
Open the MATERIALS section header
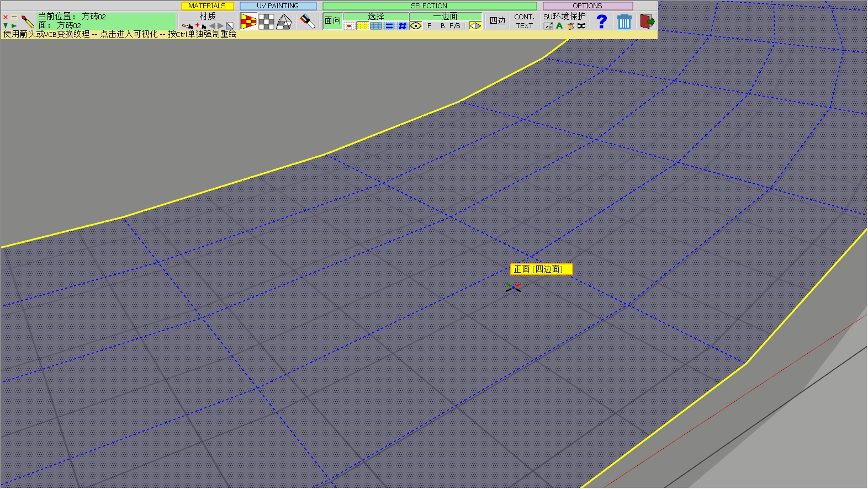click(207, 6)
